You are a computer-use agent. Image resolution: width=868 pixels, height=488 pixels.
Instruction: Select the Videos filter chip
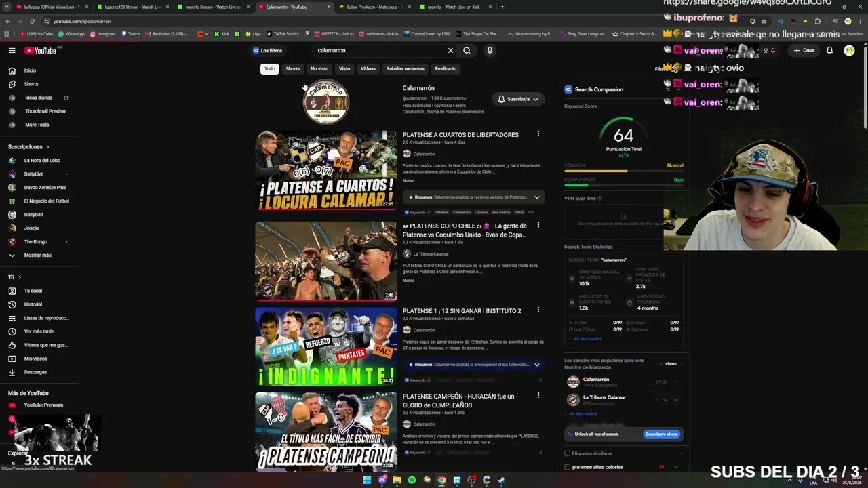[368, 68]
